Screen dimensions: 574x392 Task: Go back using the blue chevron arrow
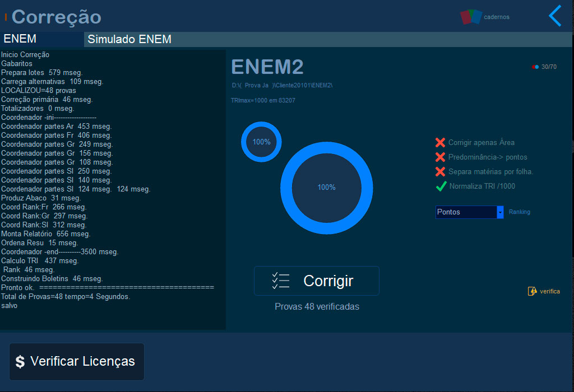click(555, 16)
